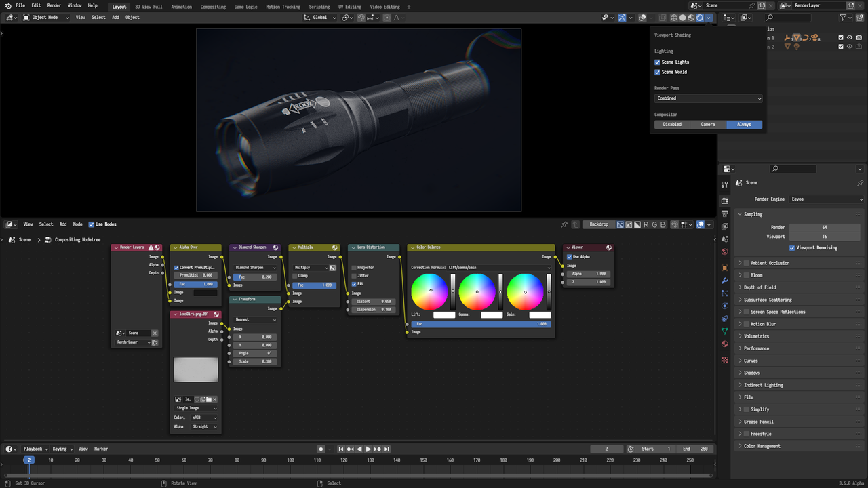Enable the Bloom checkbox
The width and height of the screenshot is (868, 488).
point(747,275)
